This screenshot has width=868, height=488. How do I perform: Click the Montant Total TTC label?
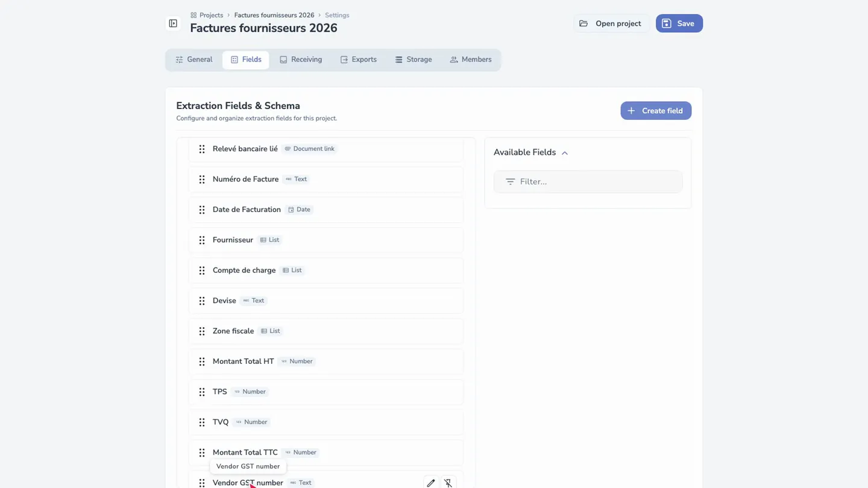(x=245, y=452)
